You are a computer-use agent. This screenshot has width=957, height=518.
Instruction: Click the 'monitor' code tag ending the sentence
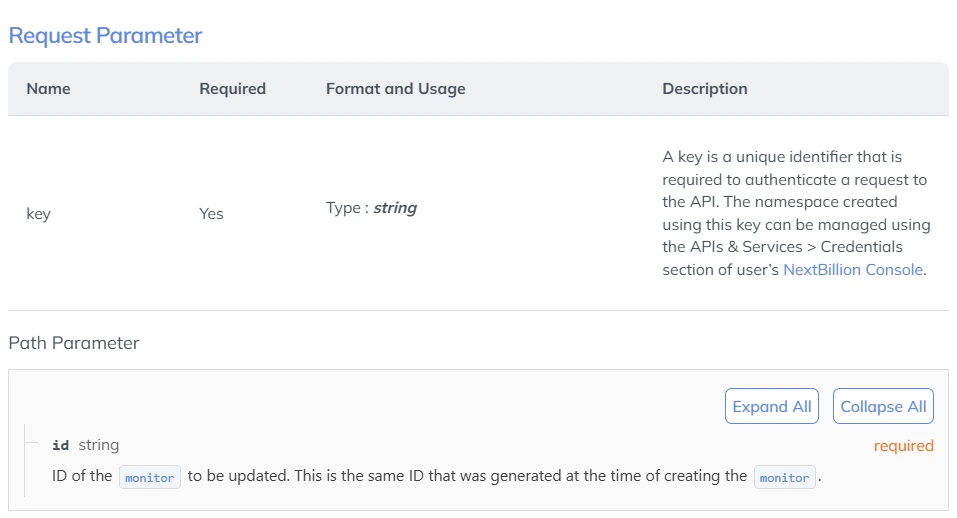point(784,477)
